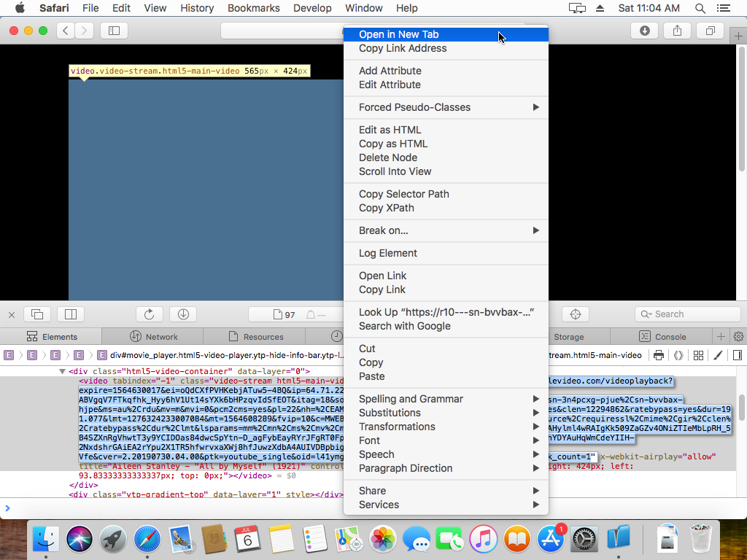Click the div#movie_player breadcrumb item
Image resolution: width=747 pixels, height=560 pixels.
pyautogui.click(x=219, y=356)
